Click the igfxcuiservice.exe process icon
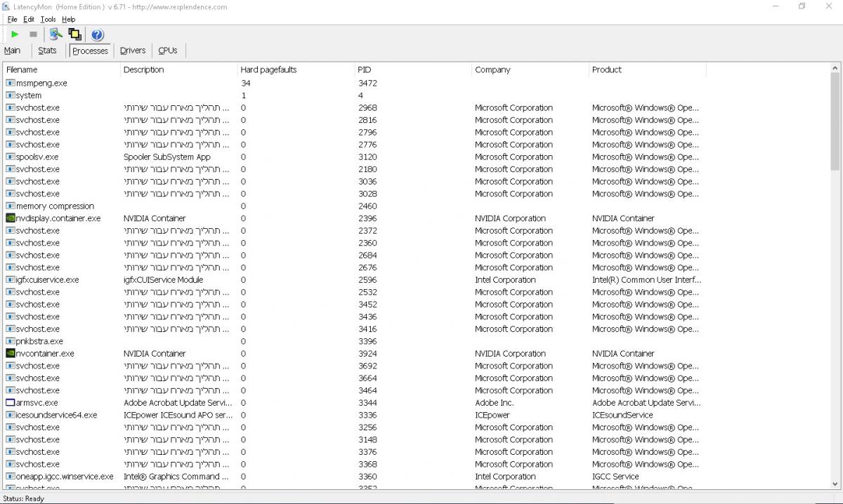The image size is (843, 504). click(x=10, y=279)
